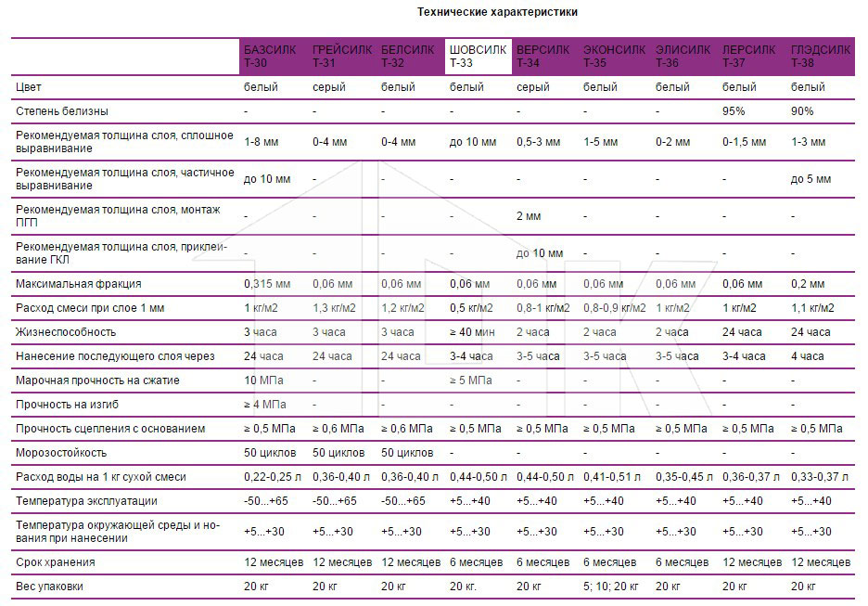This screenshot has height=606, width=868.
Task: Open the ГЛЭДСИЛК T-38 tab
Action: 821,57
